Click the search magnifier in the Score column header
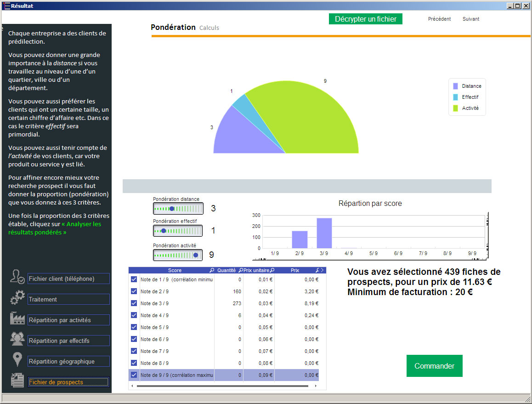 pos(212,270)
